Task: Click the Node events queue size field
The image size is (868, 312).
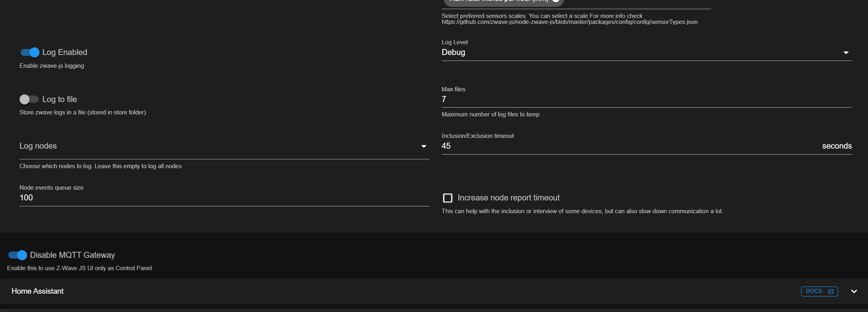Action: coord(223,198)
